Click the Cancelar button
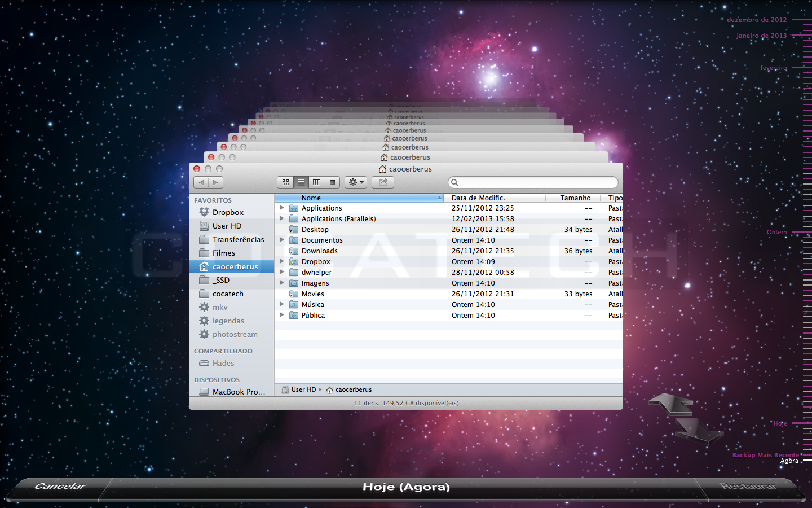Viewport: 812px width, 508px height. (61, 487)
